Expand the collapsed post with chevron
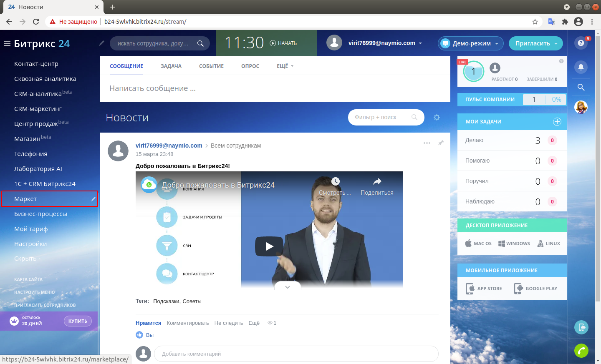The height and width of the screenshot is (364, 601). click(x=288, y=287)
